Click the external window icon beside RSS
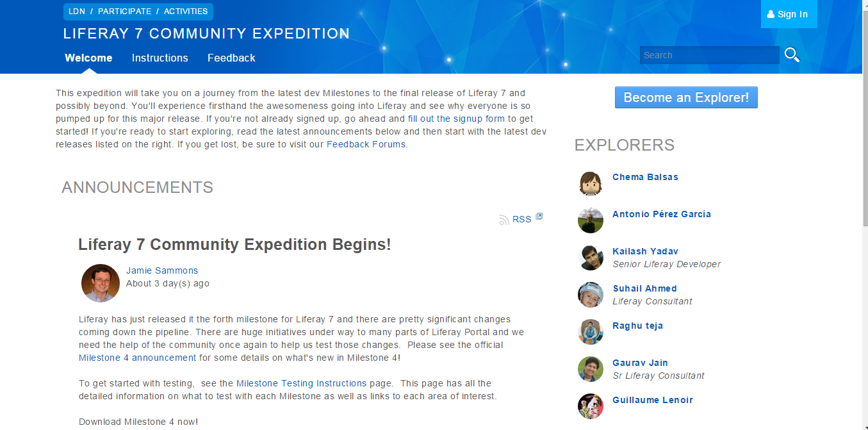868x430 pixels. click(x=539, y=217)
